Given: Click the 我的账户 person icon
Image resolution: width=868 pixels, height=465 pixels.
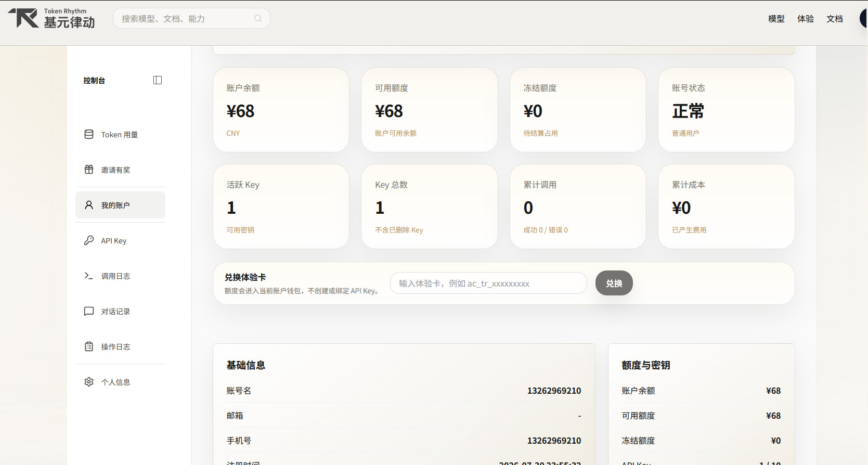Looking at the screenshot, I should tap(89, 205).
